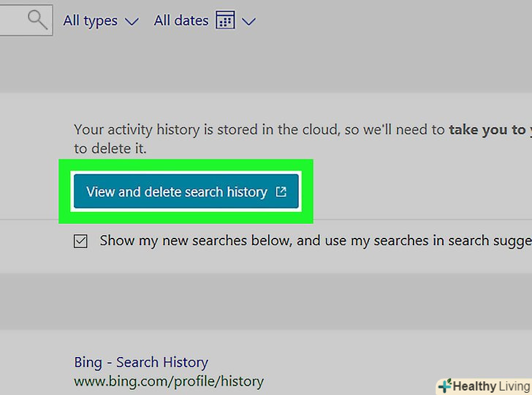Click the external link icon on the button

click(x=281, y=192)
